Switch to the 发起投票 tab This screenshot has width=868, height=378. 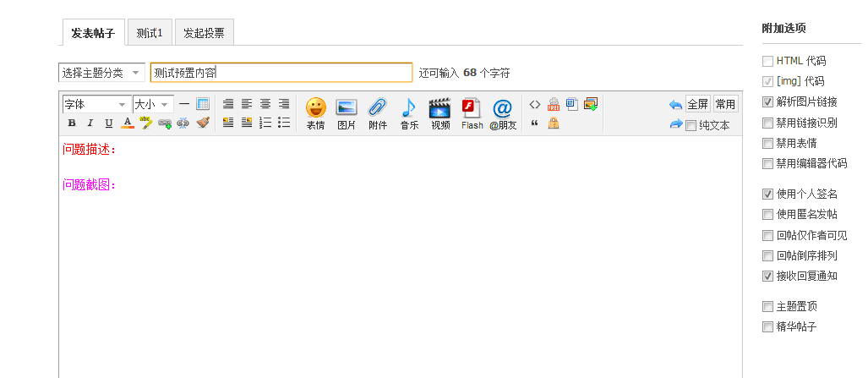pyautogui.click(x=205, y=33)
